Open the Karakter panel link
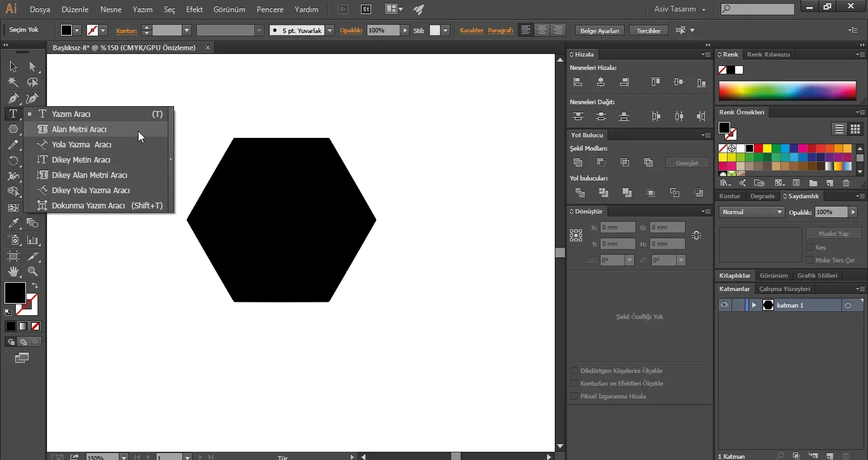 tap(471, 30)
